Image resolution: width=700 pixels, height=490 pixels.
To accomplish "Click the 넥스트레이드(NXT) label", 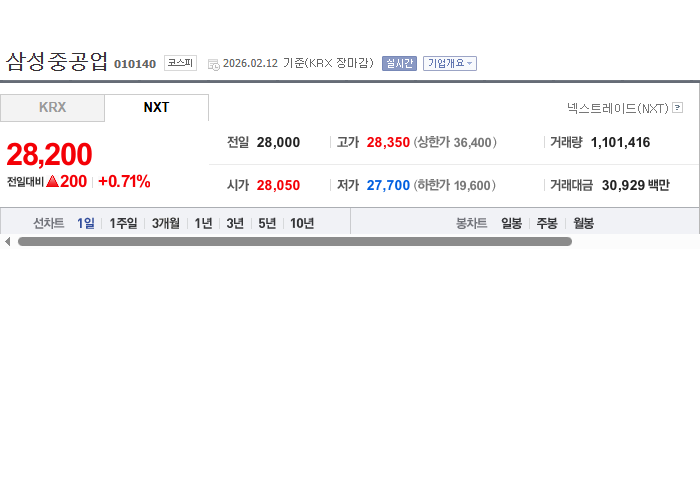I will click(618, 108).
